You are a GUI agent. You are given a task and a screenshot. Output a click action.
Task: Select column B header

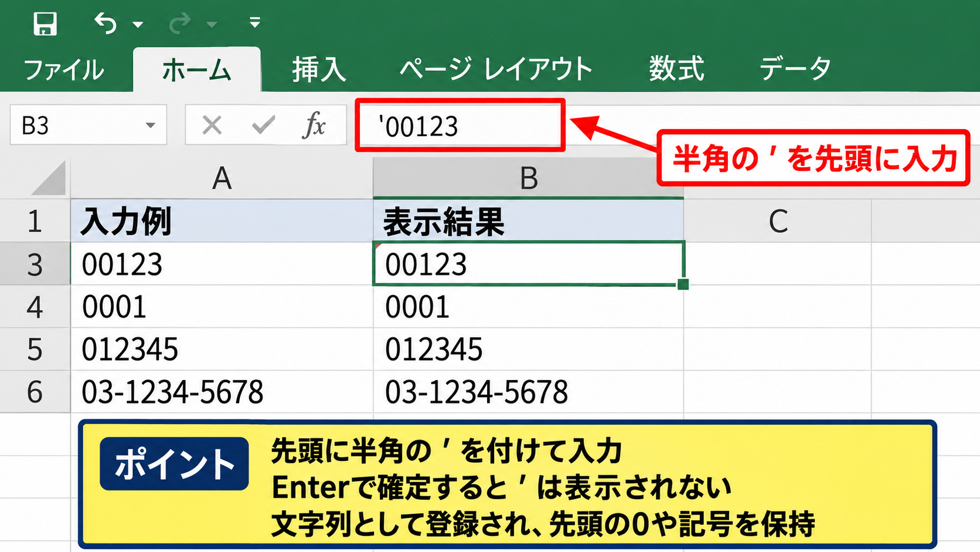(x=528, y=178)
